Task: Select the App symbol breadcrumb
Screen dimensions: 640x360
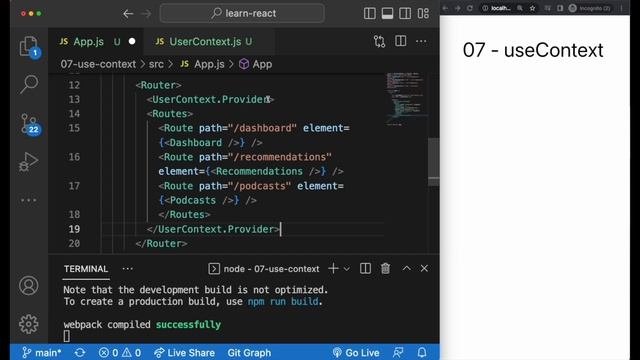Action: coord(256,64)
